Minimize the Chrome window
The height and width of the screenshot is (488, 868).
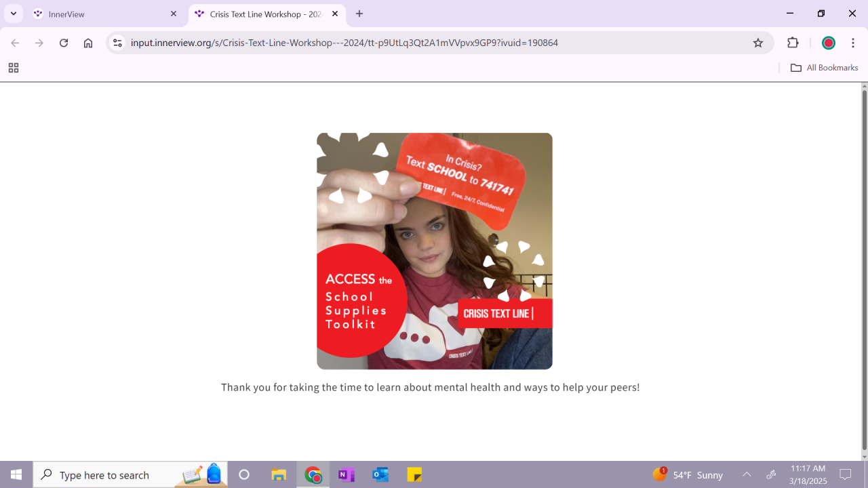790,14
